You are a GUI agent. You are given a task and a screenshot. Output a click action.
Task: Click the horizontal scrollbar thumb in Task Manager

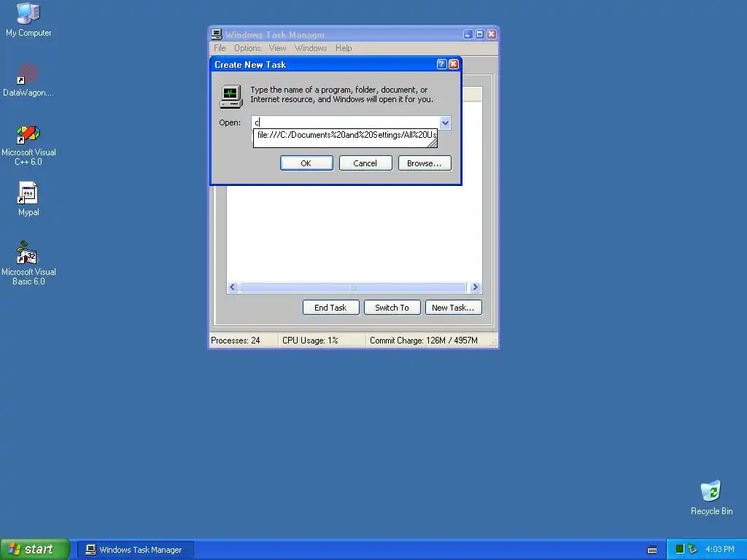click(352, 287)
